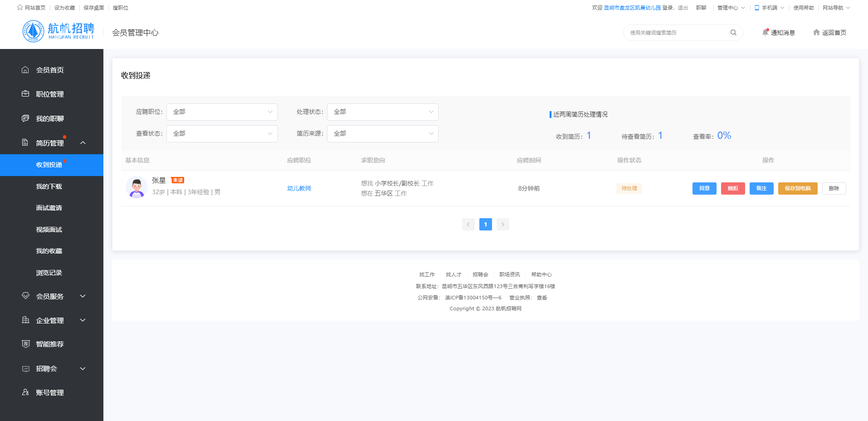
Task: Open the 处理状态 dropdown
Action: [x=382, y=112]
